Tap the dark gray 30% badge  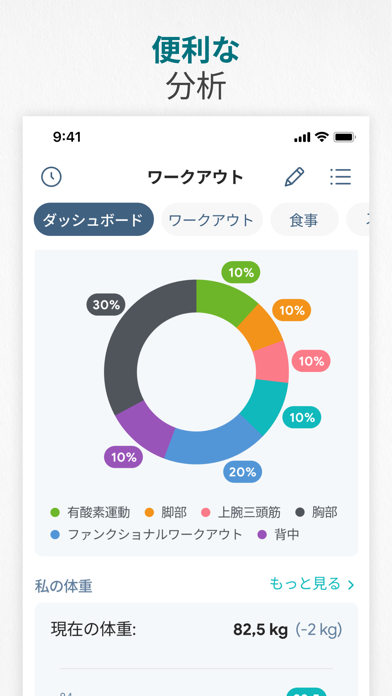pyautogui.click(x=106, y=304)
